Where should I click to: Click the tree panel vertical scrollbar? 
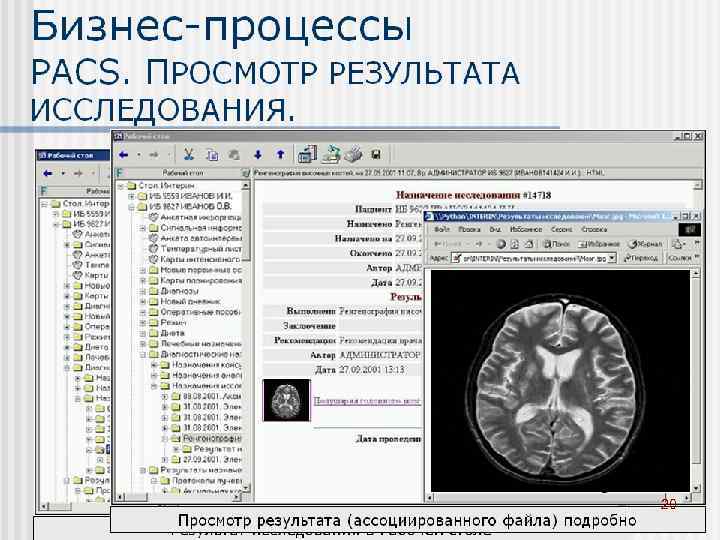click(x=246, y=336)
